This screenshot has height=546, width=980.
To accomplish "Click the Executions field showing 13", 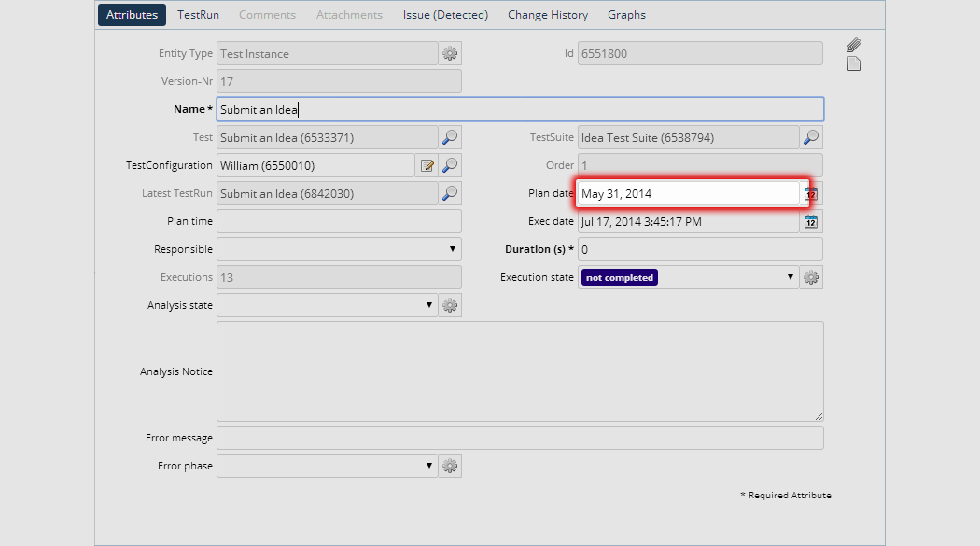I will (340, 277).
